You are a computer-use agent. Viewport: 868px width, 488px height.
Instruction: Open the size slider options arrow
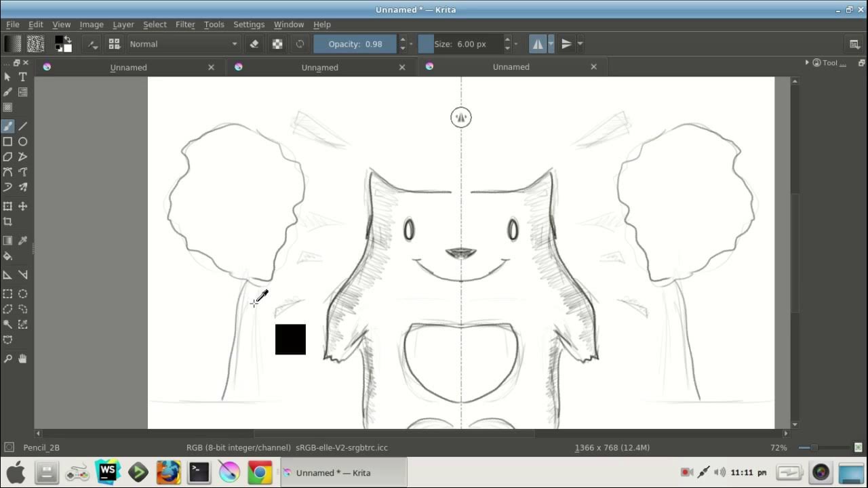click(516, 44)
